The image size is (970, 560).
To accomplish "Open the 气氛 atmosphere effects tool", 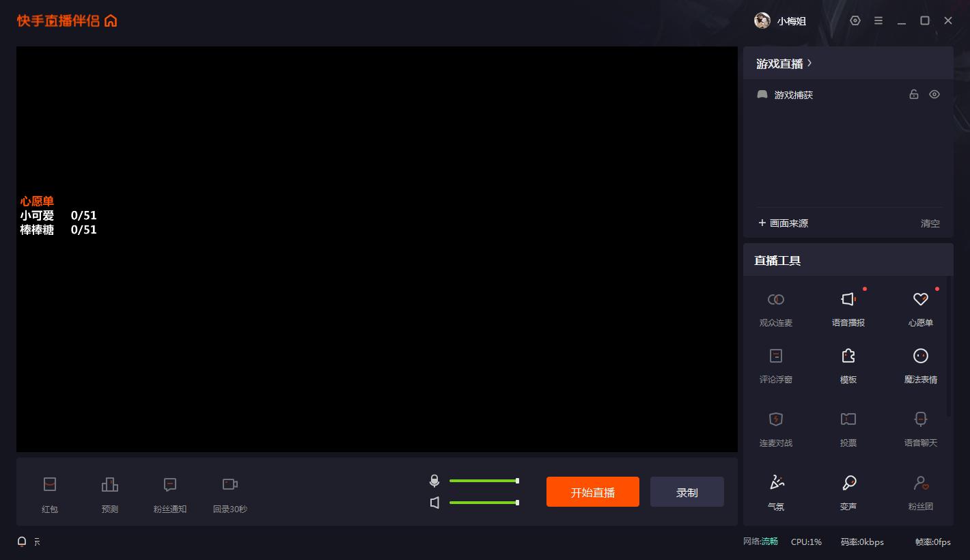I will (776, 492).
